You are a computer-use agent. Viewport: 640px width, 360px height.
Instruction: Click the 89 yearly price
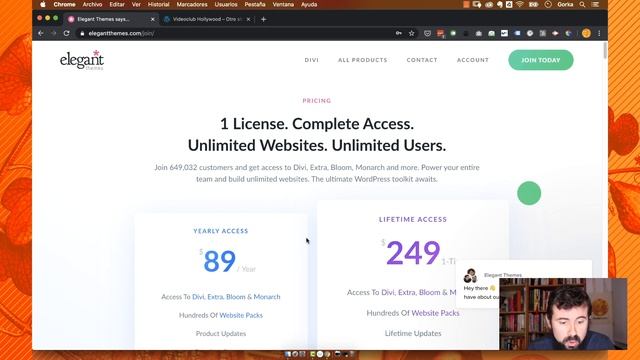[220, 261]
